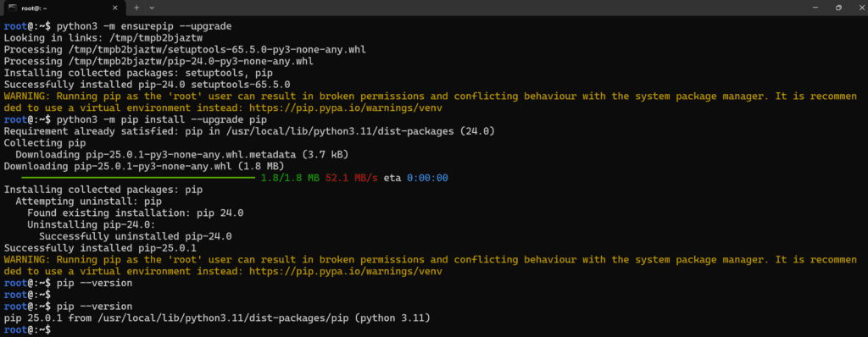Click the green pip download progress bar
The image size is (868, 337).
click(138, 178)
